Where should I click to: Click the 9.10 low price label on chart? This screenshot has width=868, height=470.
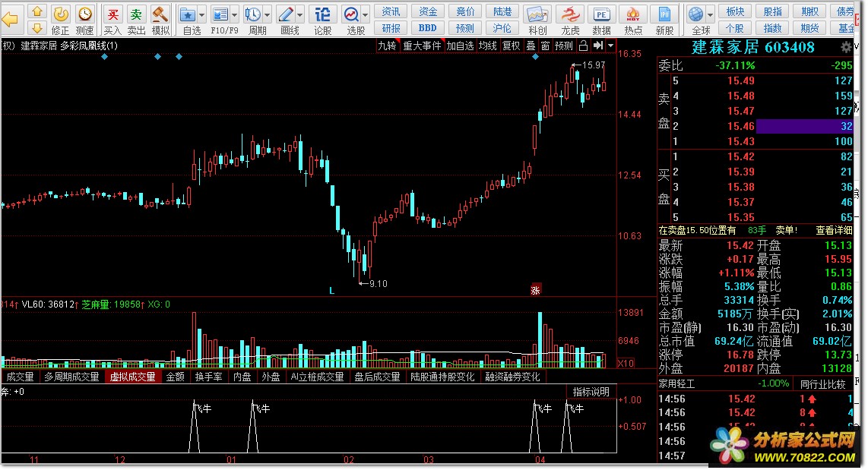pos(378,284)
